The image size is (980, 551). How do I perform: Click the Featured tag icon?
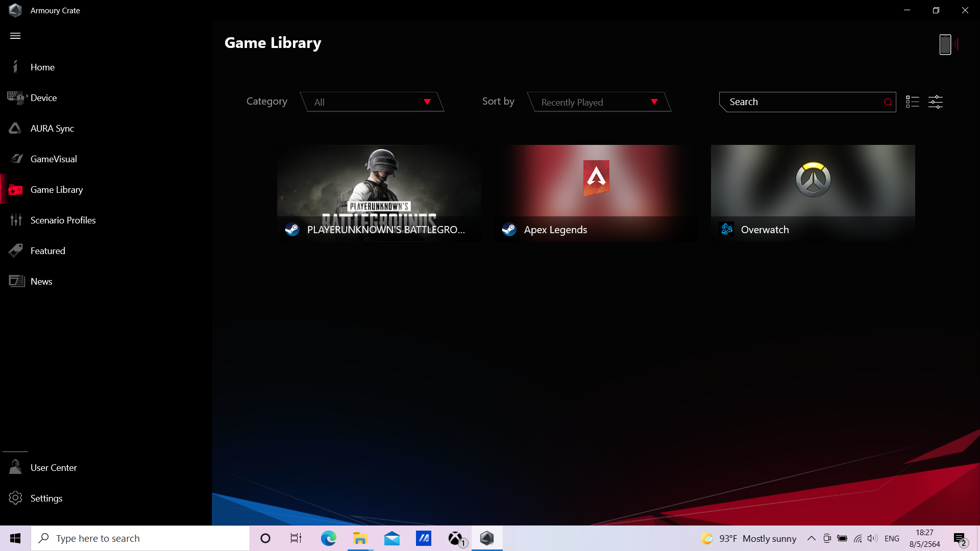tap(16, 251)
